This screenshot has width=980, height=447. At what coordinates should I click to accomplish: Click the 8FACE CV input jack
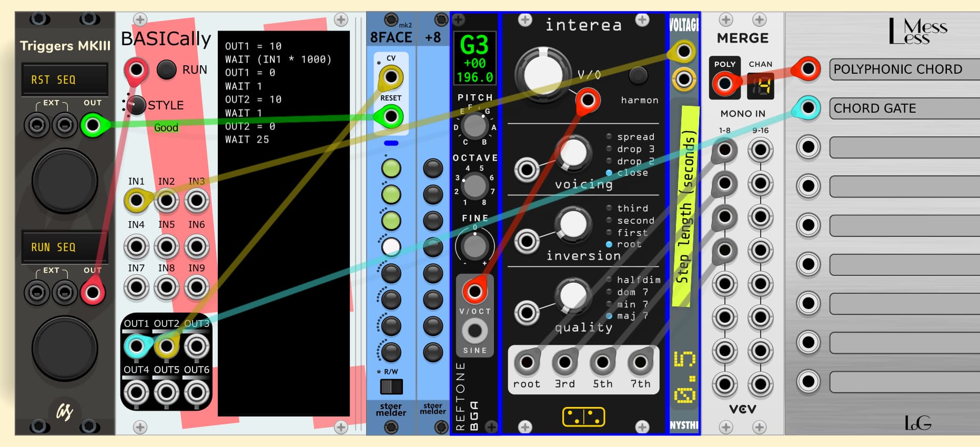point(391,77)
